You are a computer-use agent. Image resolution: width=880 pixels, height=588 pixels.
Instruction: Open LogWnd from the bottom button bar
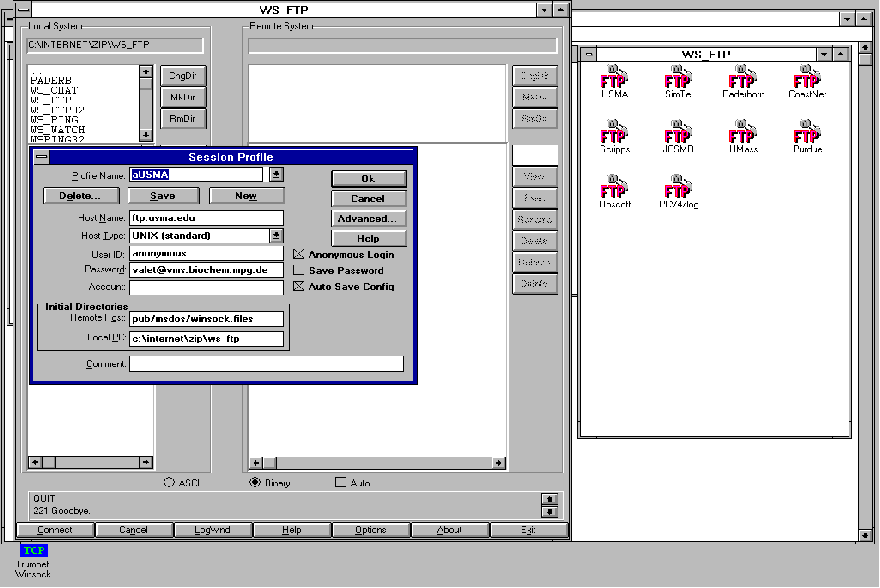coord(213,530)
